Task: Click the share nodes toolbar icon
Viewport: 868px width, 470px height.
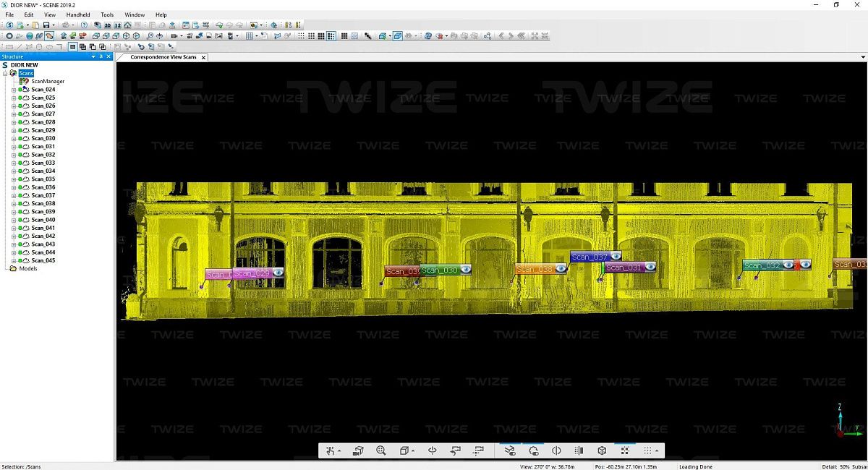Action: point(487,36)
